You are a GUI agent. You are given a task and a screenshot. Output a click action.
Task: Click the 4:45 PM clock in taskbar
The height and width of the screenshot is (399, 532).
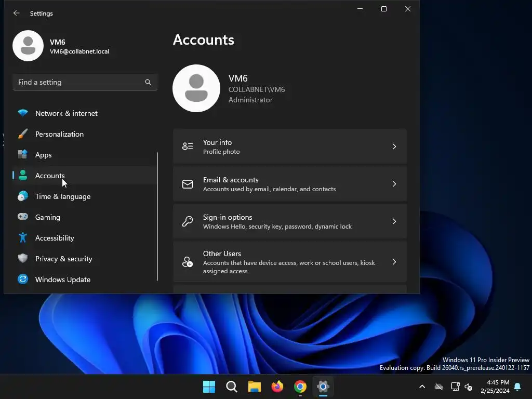[x=498, y=382]
